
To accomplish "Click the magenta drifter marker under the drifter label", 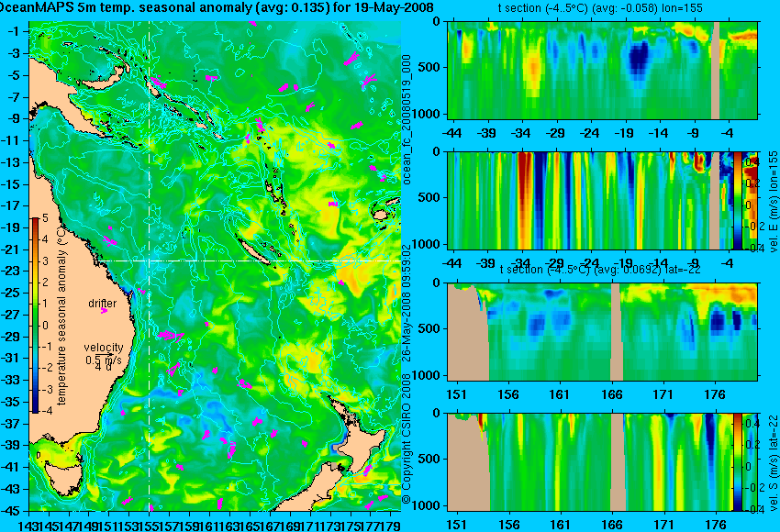I will [104, 311].
